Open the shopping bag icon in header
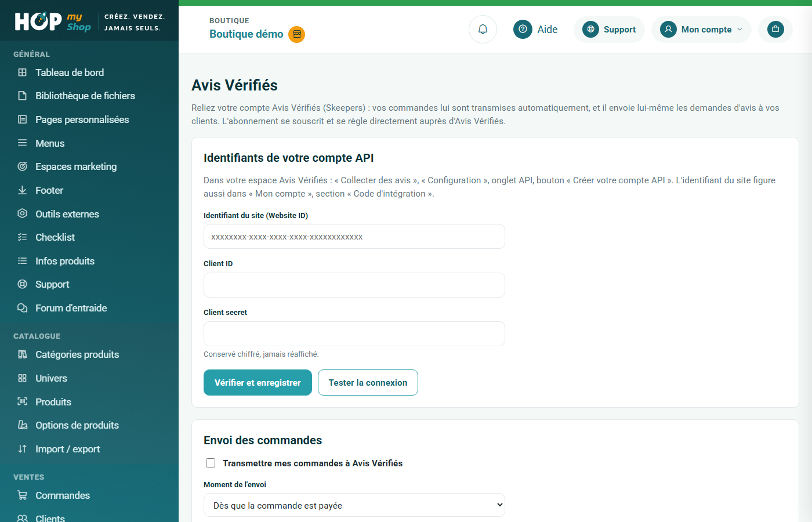812x522 pixels. click(x=775, y=29)
